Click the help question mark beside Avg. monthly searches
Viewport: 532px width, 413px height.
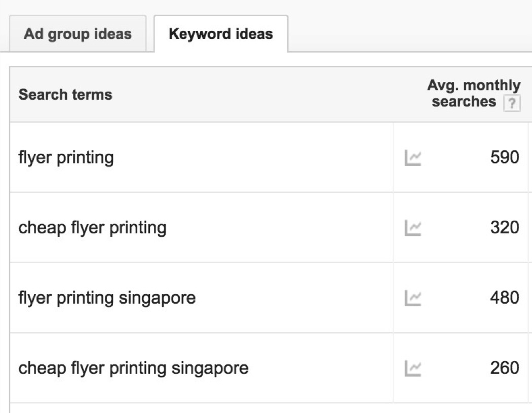click(x=512, y=103)
